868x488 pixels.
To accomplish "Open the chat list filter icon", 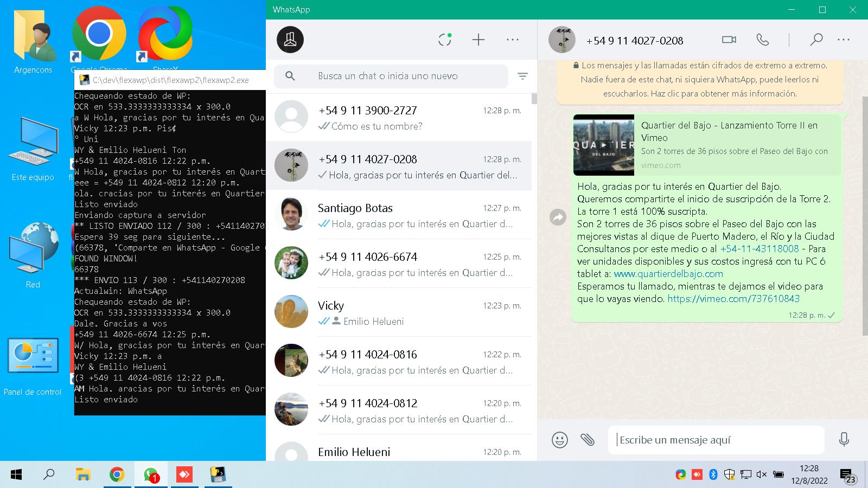I will pos(522,76).
